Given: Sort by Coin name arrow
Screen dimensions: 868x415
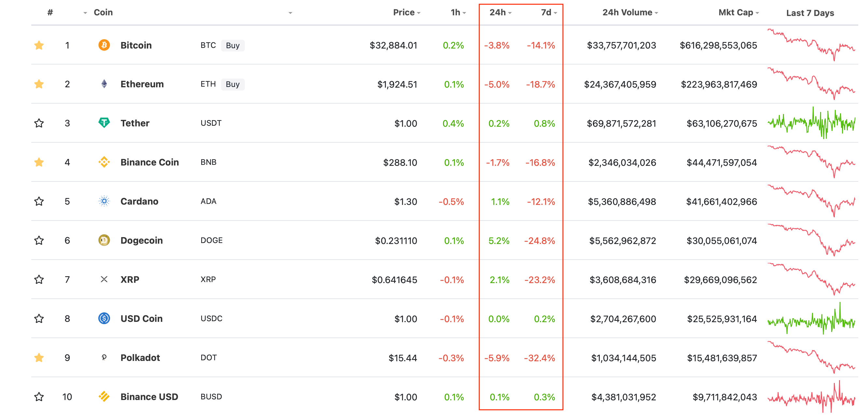Looking at the screenshot, I should (290, 13).
